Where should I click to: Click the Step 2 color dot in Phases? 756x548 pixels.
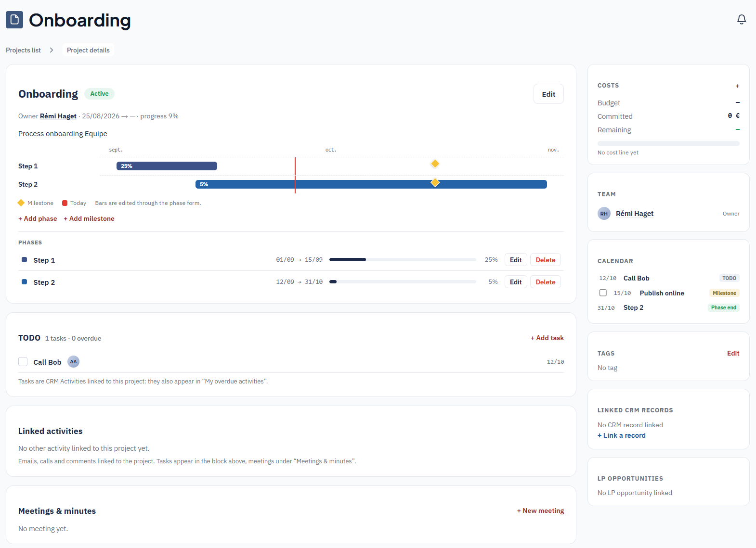[x=24, y=282]
